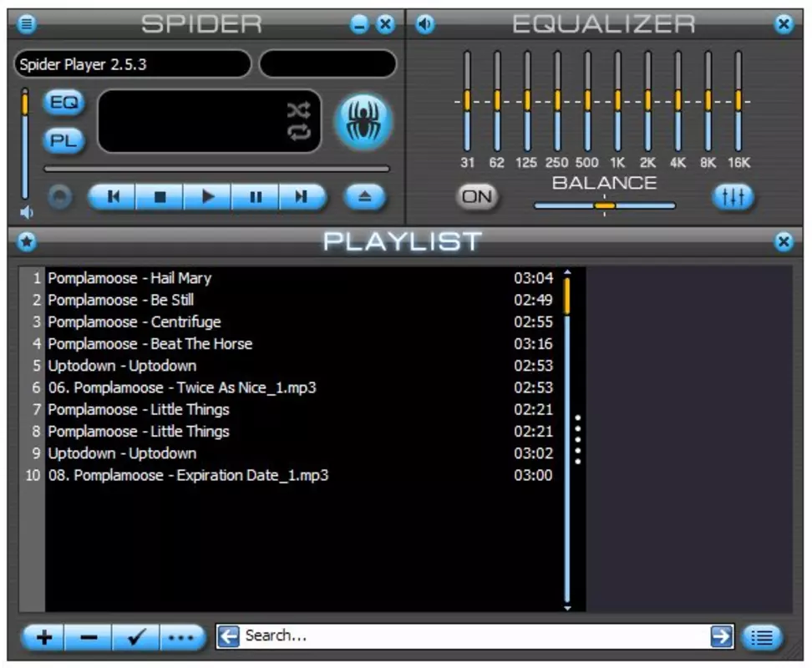Toggle shuffle mode icon
This screenshot has height=668, width=812.
tap(299, 110)
